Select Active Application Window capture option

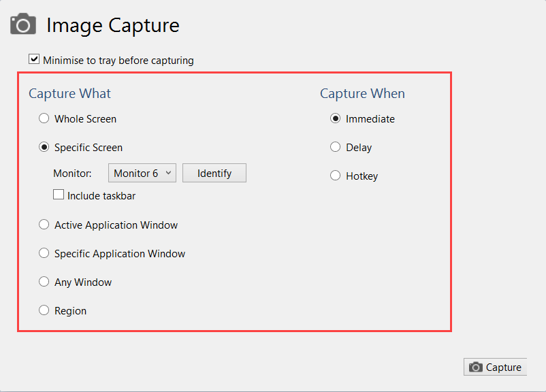pyautogui.click(x=44, y=225)
